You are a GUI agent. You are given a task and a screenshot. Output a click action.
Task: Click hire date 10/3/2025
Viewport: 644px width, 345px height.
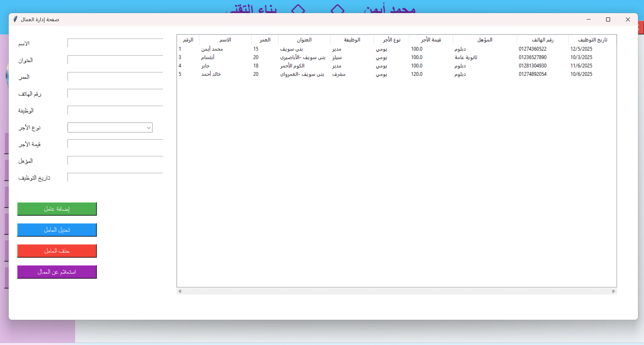(x=581, y=57)
